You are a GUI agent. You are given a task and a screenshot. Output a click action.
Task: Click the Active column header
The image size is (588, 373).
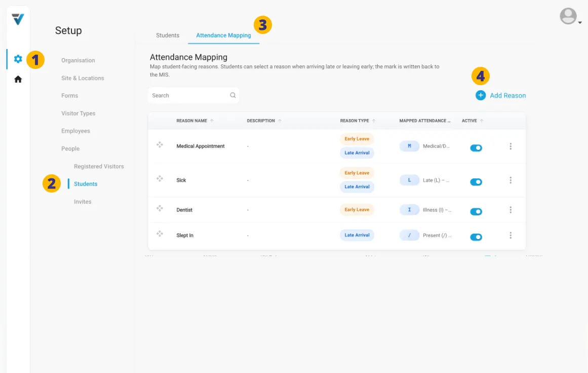pyautogui.click(x=469, y=121)
